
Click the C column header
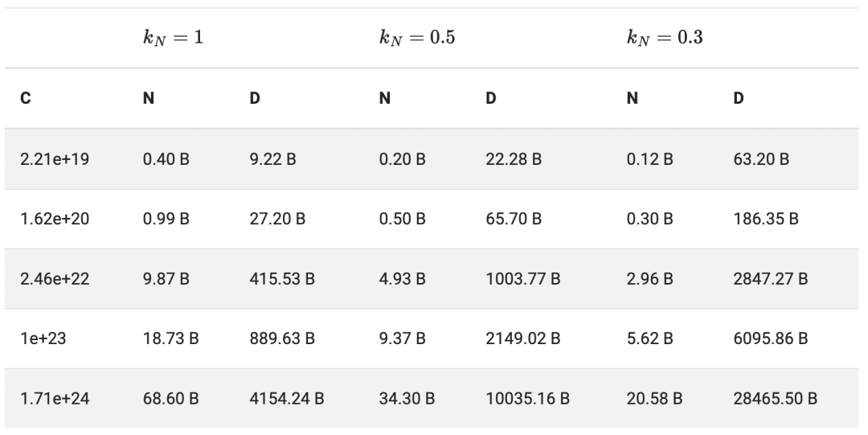(x=27, y=99)
